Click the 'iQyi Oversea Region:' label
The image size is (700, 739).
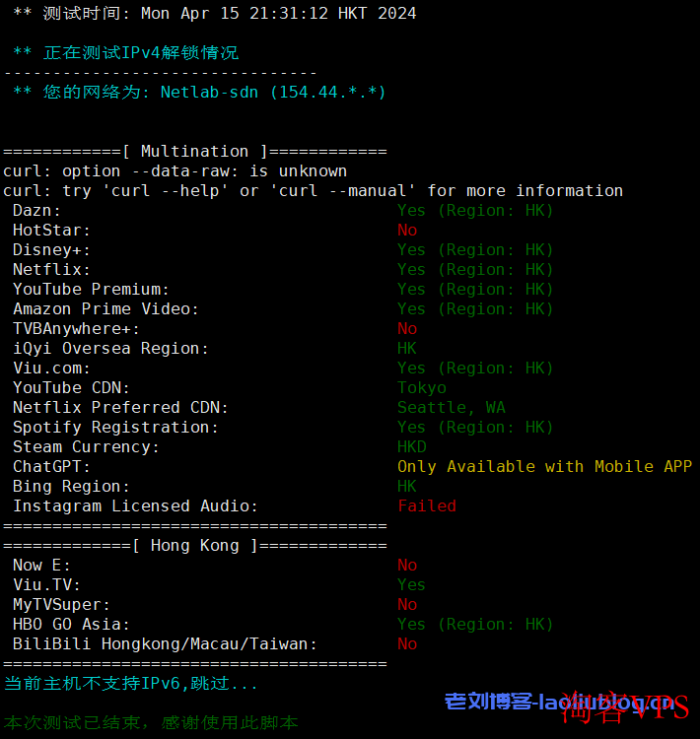[x=110, y=348]
